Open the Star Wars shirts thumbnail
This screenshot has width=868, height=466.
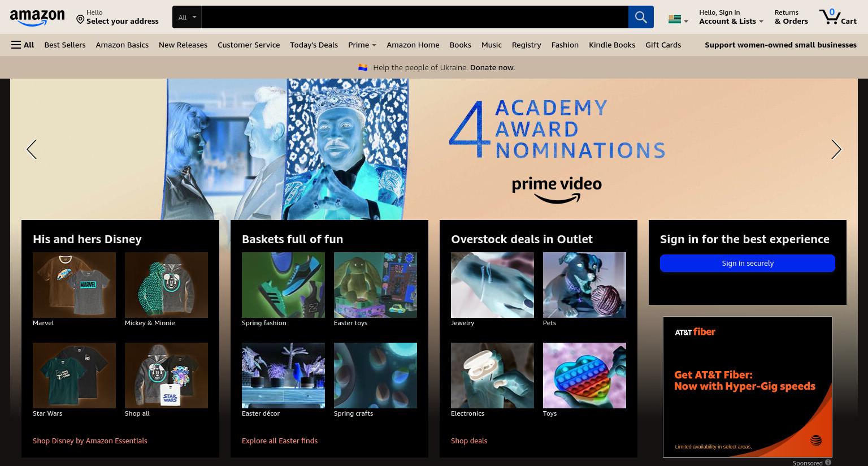[x=74, y=376]
